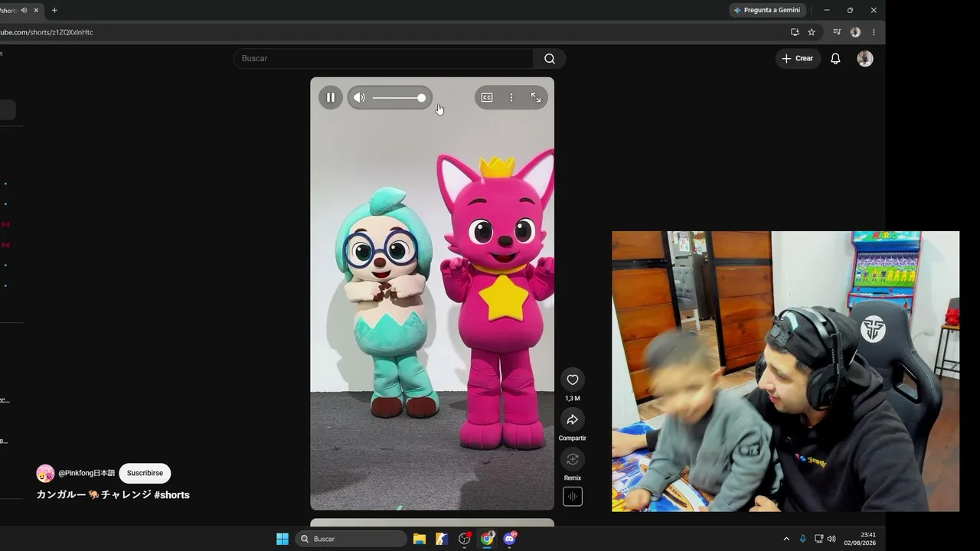
Task: Click the #shorts hashtag in the title
Action: [171, 494]
